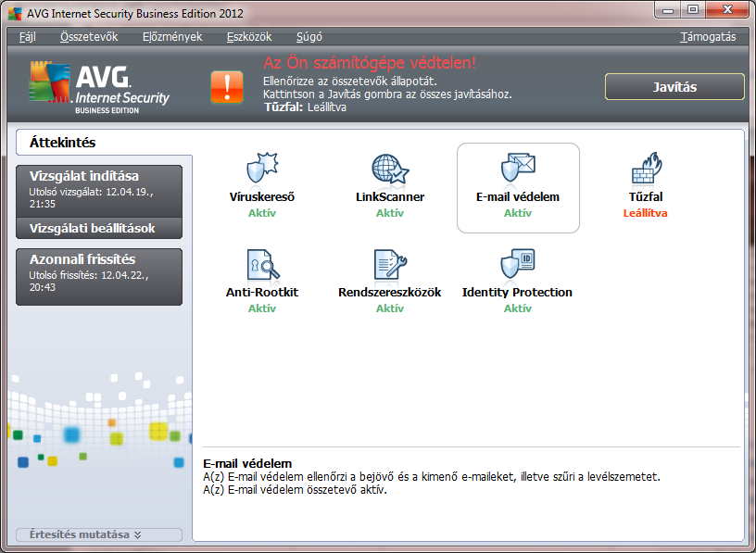
Task: Open the Súgó menu
Action: coord(309,37)
